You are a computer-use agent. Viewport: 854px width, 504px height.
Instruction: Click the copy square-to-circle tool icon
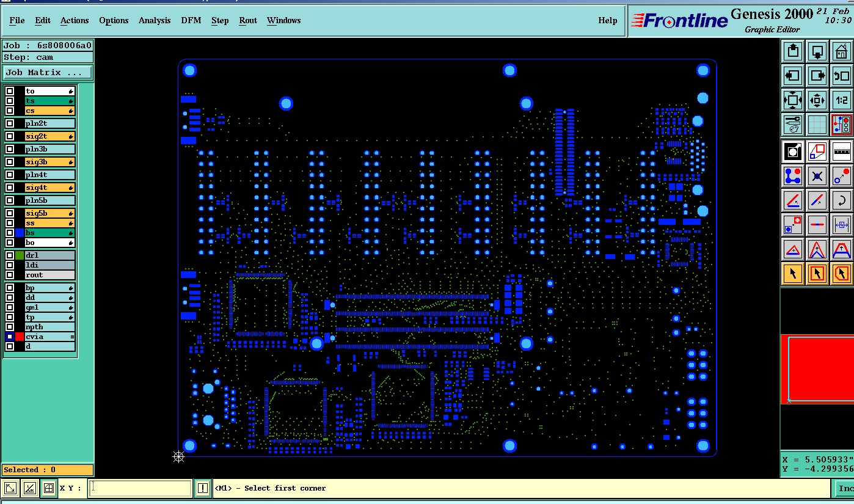(x=793, y=225)
